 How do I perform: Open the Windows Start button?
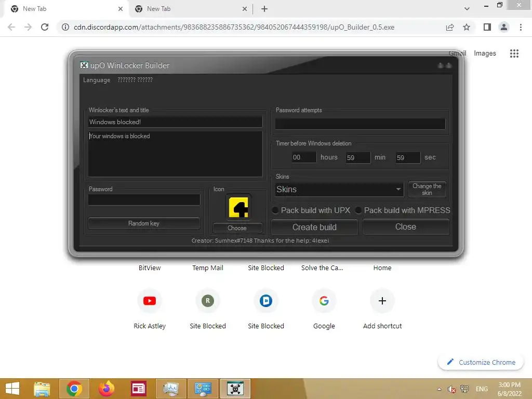coord(12,389)
